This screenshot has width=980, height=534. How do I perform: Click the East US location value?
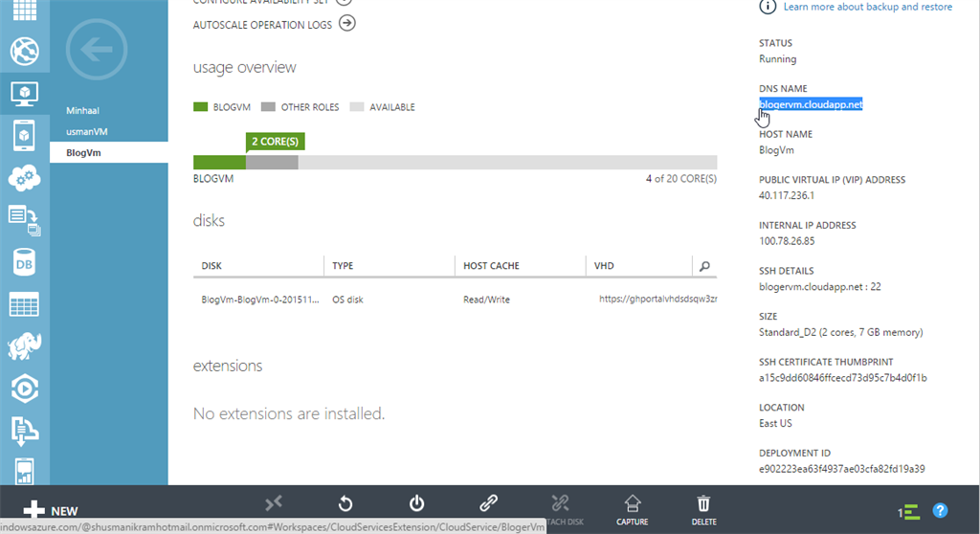[x=775, y=423]
